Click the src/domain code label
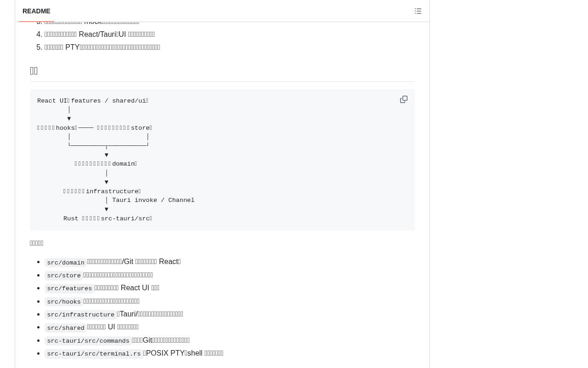588x368 pixels. click(x=66, y=262)
